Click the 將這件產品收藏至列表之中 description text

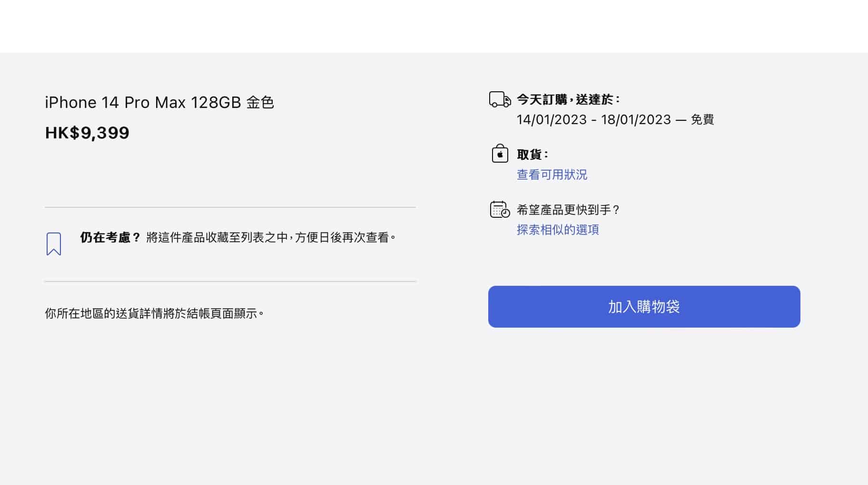point(271,237)
